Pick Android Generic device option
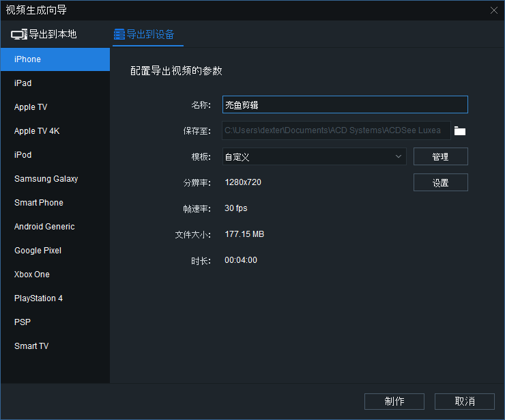505x420 pixels. [55, 227]
